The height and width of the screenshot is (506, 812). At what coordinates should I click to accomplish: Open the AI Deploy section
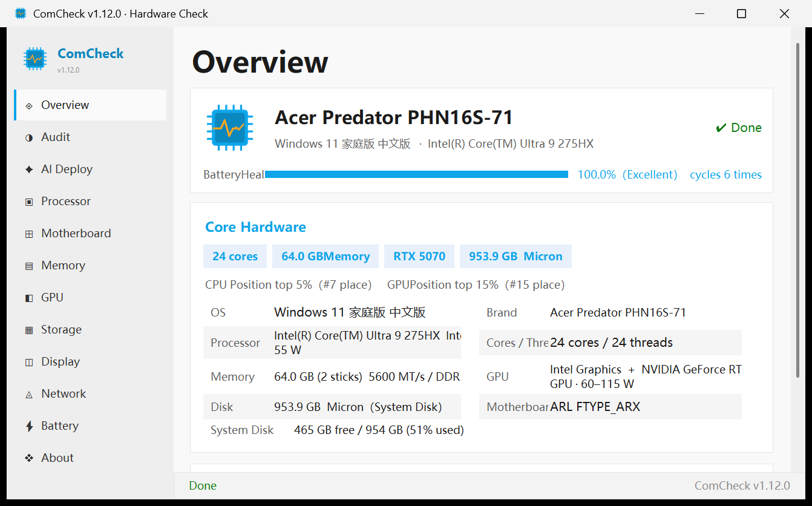click(x=90, y=169)
